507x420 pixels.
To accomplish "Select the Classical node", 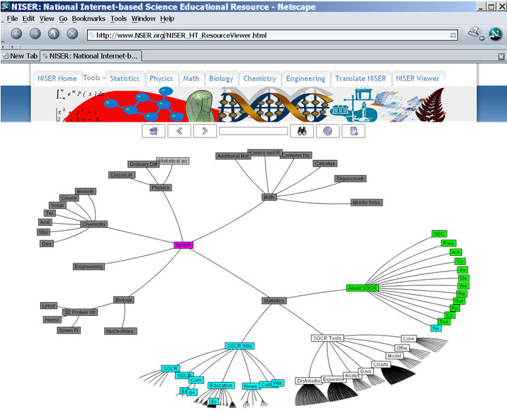I will click(x=121, y=175).
